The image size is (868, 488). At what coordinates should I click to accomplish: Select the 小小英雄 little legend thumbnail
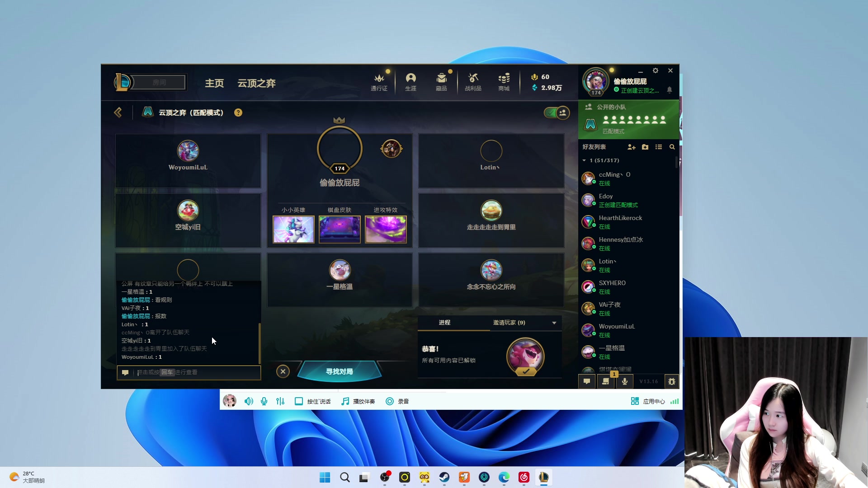(293, 229)
